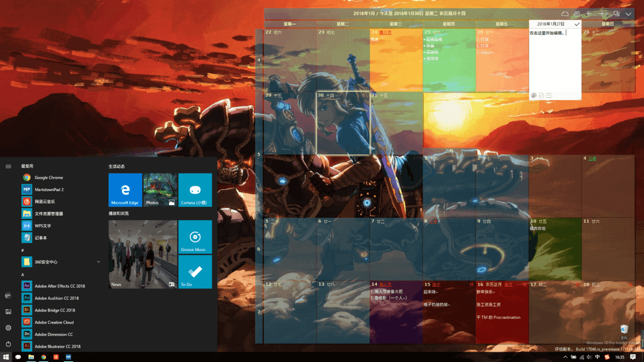The width and height of the screenshot is (644, 362).
Task: Toggle done checkmark in note editor
Action: pos(541,95)
